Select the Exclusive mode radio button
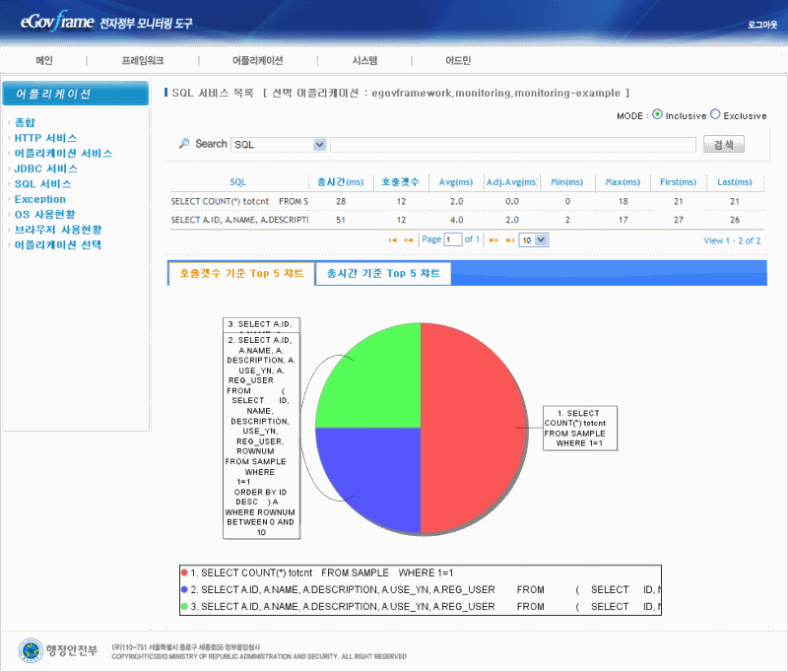Image resolution: width=788 pixels, height=672 pixels. [715, 114]
